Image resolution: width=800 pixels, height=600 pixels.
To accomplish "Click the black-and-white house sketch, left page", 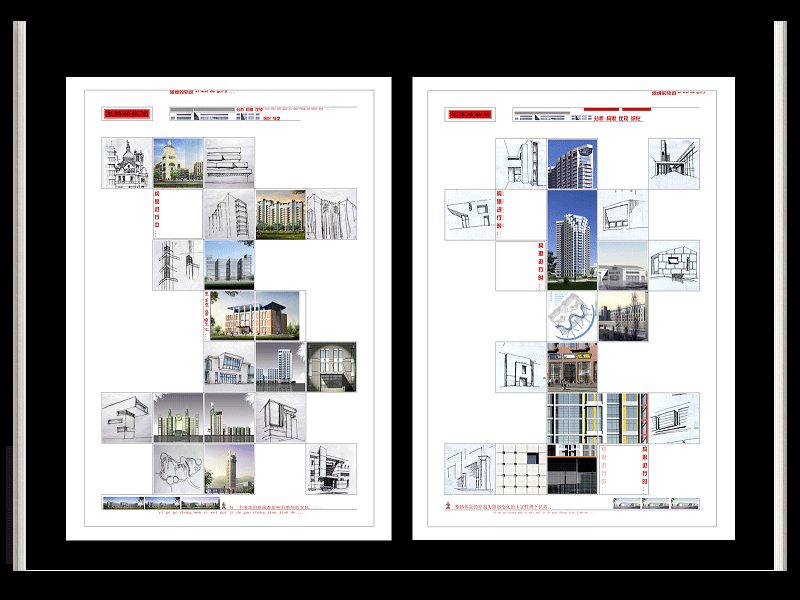I will [331, 469].
